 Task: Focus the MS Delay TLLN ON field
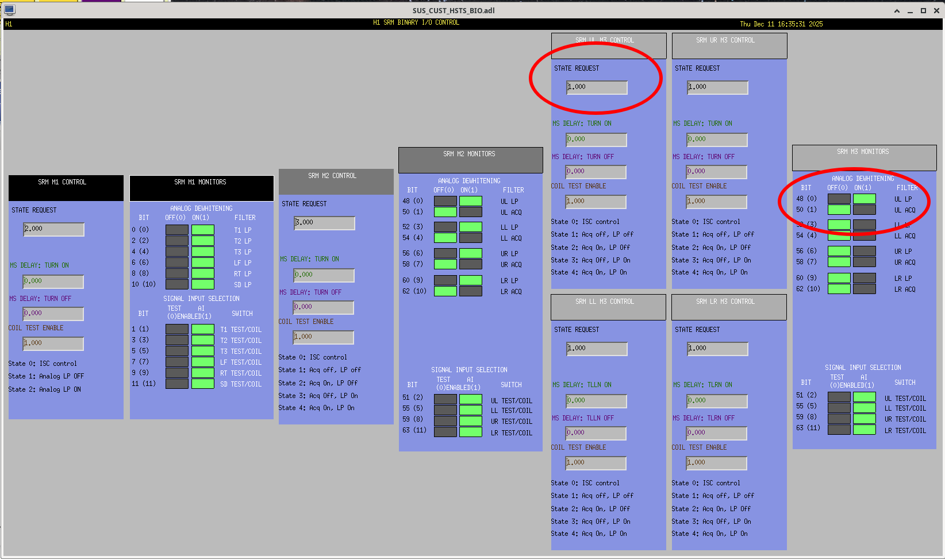tap(596, 401)
